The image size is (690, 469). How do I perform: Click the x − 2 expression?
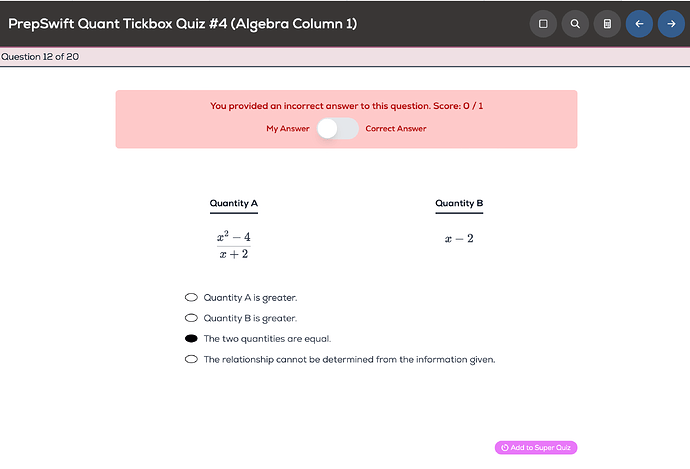tap(459, 238)
